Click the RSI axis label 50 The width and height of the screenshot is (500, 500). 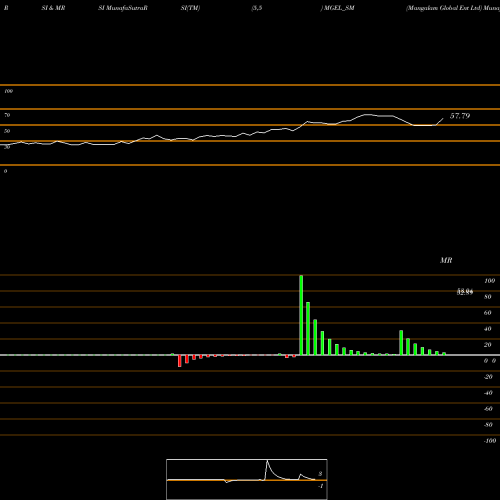click(x=7, y=131)
